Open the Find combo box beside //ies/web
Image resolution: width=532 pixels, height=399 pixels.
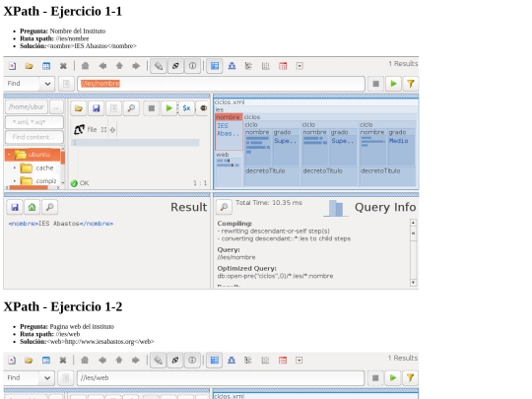tap(30, 377)
